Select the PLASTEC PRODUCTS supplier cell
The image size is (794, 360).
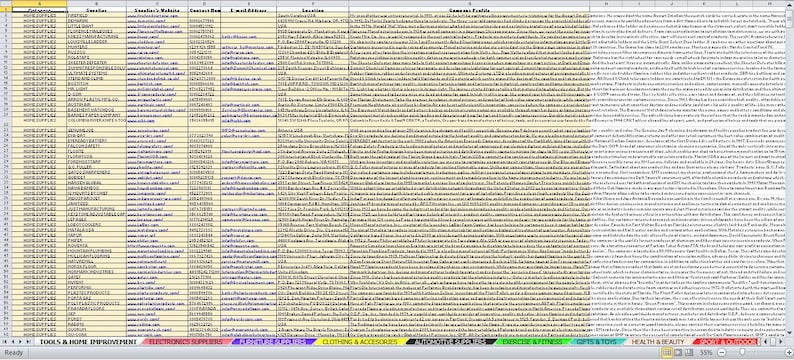96,293
